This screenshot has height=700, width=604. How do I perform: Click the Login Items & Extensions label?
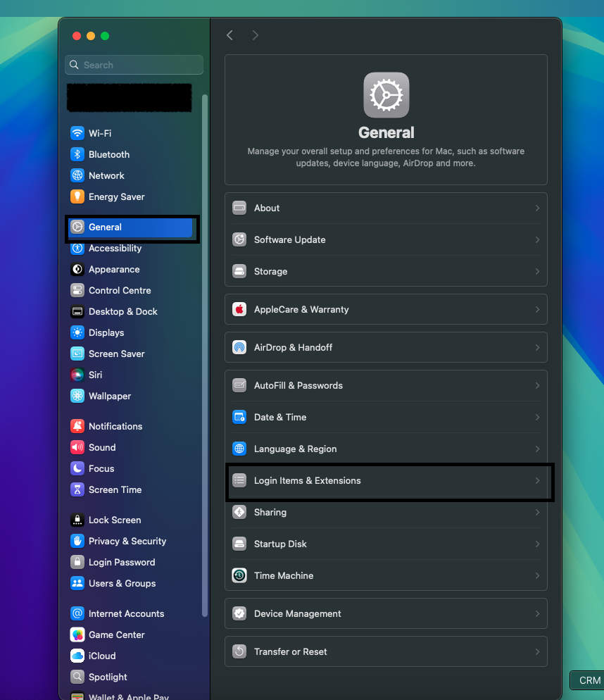307,480
